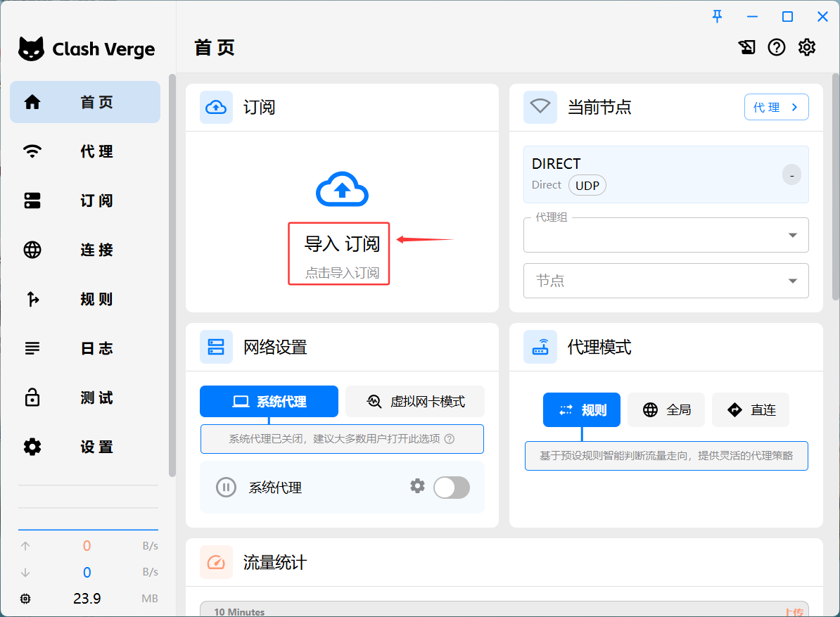
Task: Switch to the 虚拟网卡模式 tab
Action: point(415,402)
